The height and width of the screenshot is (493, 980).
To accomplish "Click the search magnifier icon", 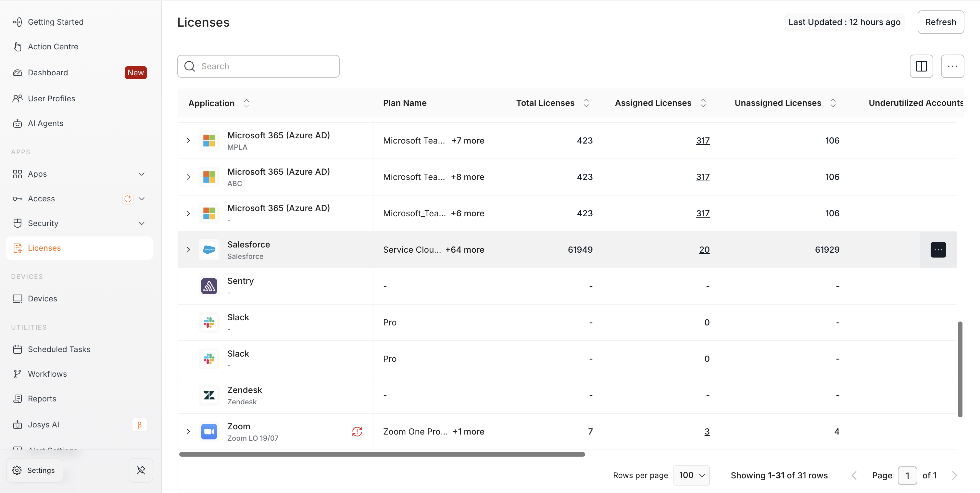I will point(189,66).
